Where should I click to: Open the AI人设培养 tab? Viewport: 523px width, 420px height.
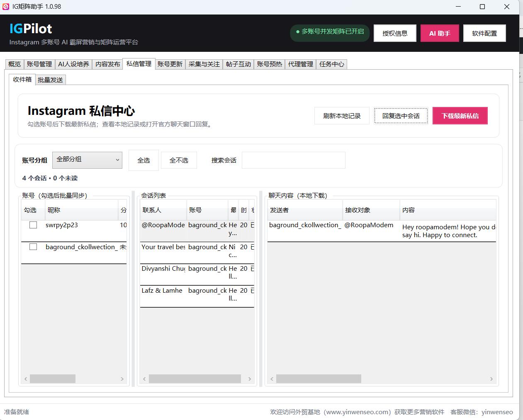73,64
